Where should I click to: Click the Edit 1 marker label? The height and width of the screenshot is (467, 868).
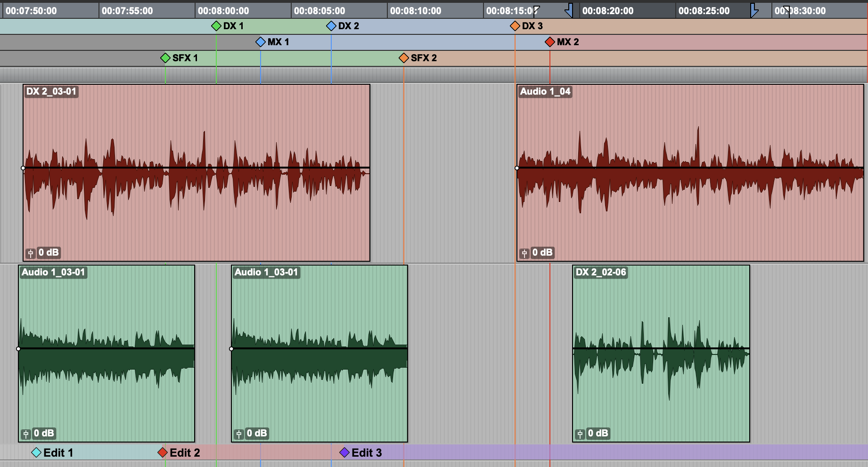click(58, 453)
